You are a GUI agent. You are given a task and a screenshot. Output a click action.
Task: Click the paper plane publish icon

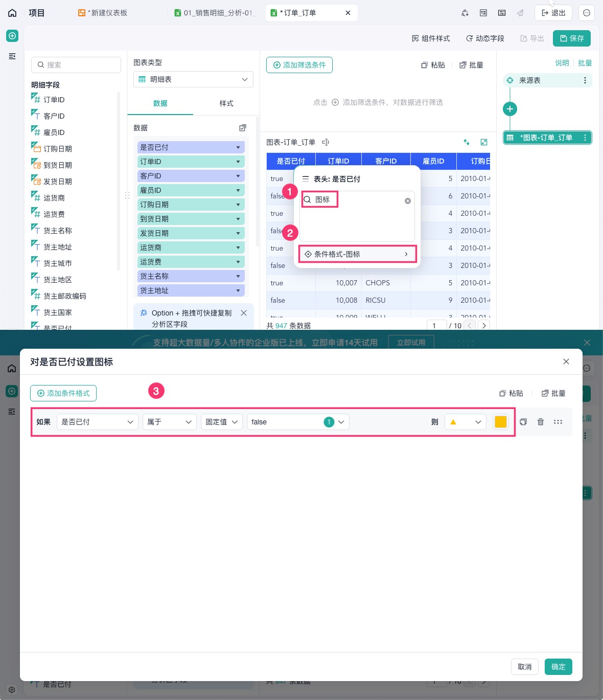[x=520, y=13]
